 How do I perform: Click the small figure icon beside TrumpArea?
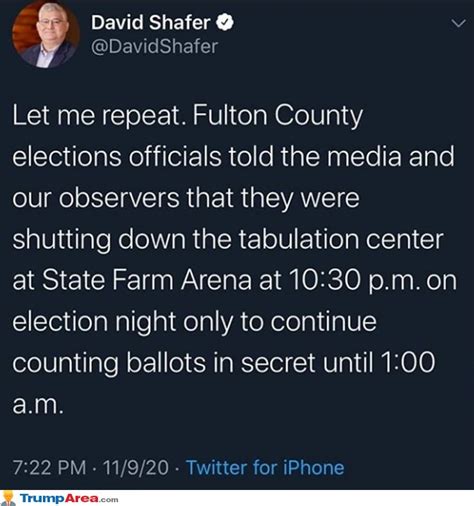[x=8, y=498]
